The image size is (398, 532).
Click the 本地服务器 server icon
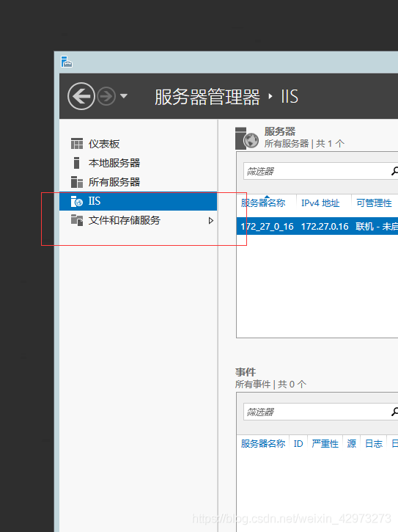pos(77,163)
